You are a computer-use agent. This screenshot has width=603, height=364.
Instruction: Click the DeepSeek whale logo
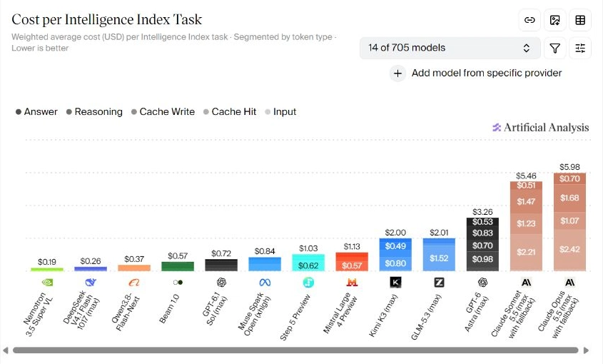click(91, 283)
